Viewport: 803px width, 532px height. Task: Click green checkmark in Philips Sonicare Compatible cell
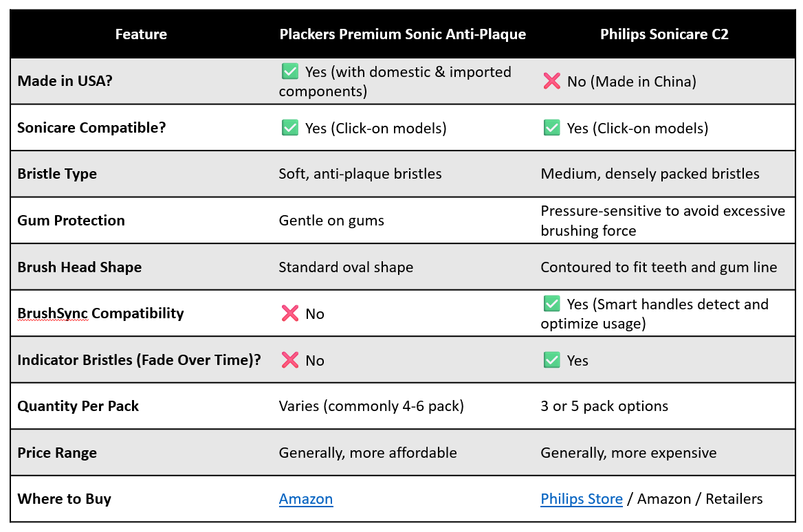(551, 127)
